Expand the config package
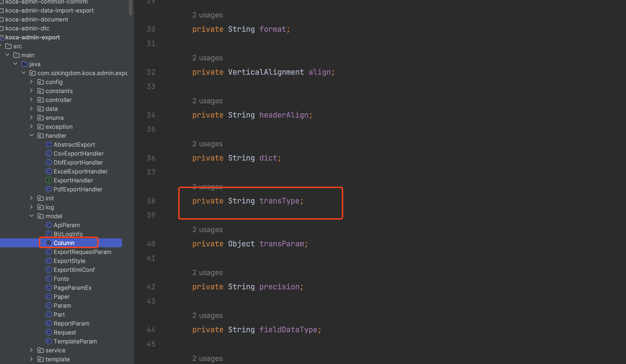 coord(32,82)
